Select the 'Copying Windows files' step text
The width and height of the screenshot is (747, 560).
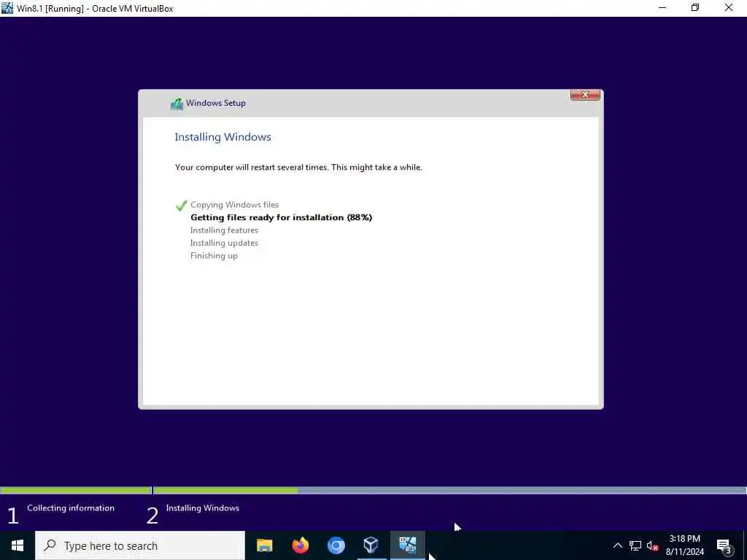pyautogui.click(x=234, y=205)
